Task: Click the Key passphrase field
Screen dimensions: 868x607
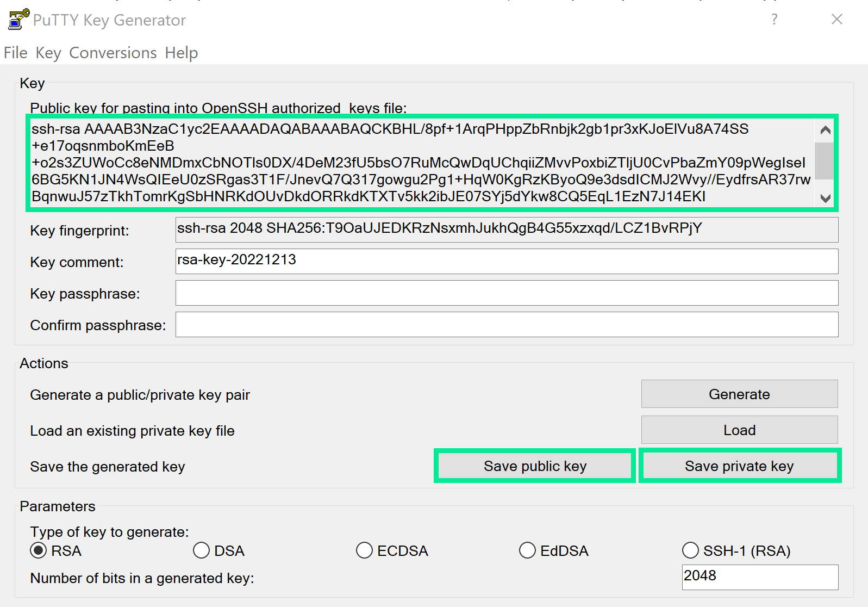Action: (507, 293)
